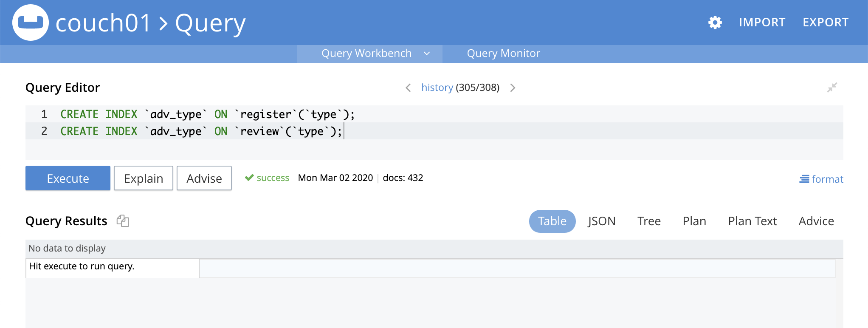Image resolution: width=868 pixels, height=328 pixels.
Task: Click the green success checkmark icon
Action: 249,178
